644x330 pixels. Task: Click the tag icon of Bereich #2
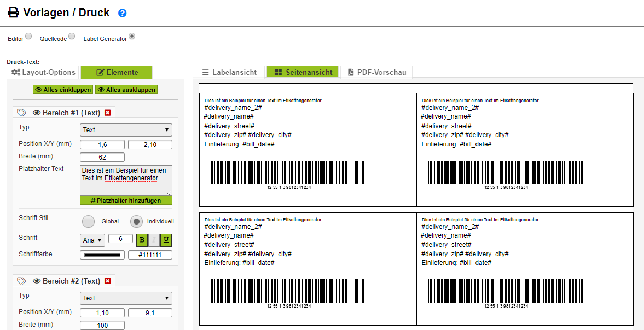point(22,281)
